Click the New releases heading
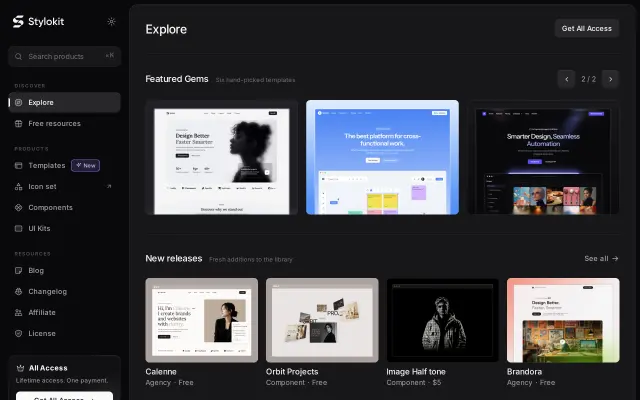Image resolution: width=640 pixels, height=400 pixels. [x=174, y=258]
